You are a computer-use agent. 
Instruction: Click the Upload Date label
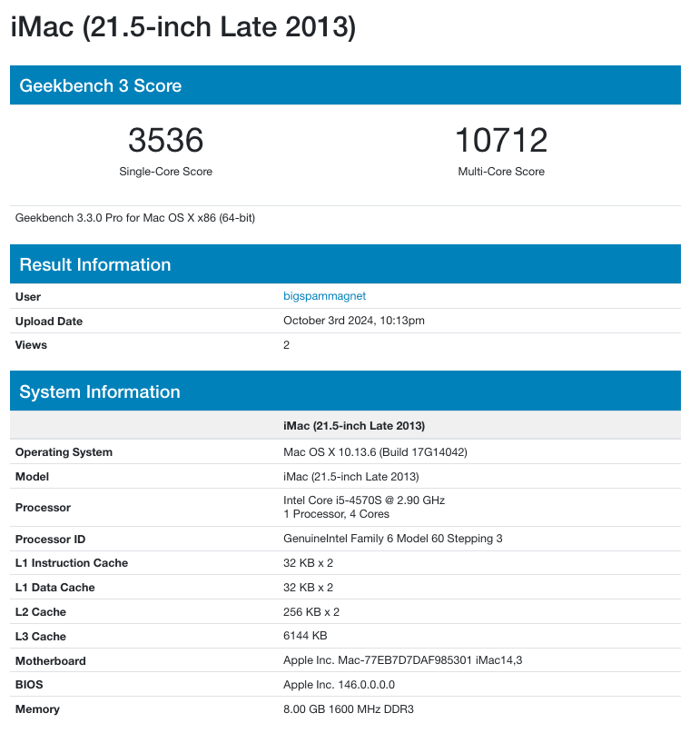pos(49,322)
